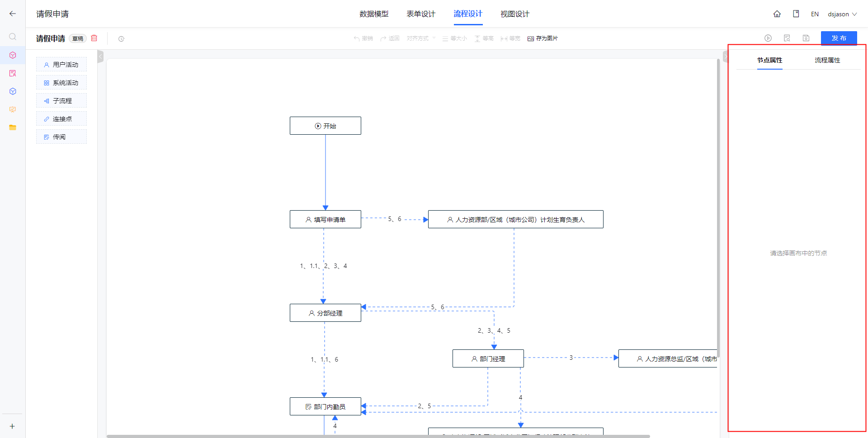Screen dimensions: 868x438
Task: Switch to 视图设计 tab
Action: click(x=515, y=14)
